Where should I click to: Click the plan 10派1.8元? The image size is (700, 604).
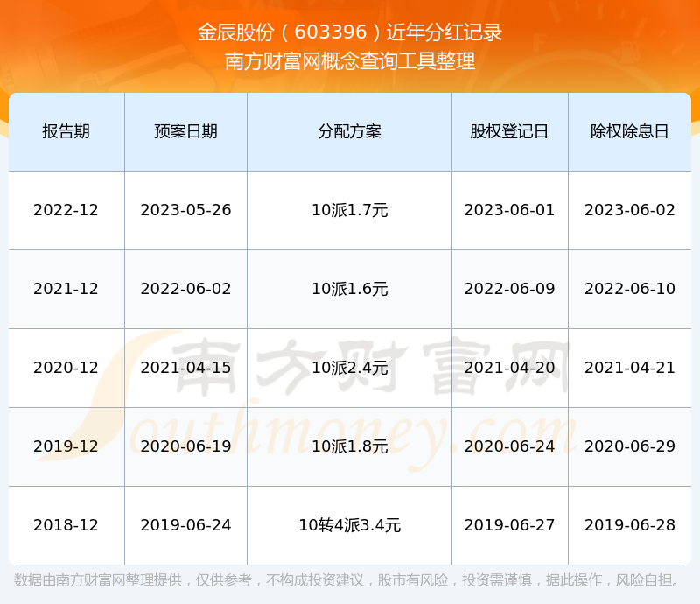(349, 446)
